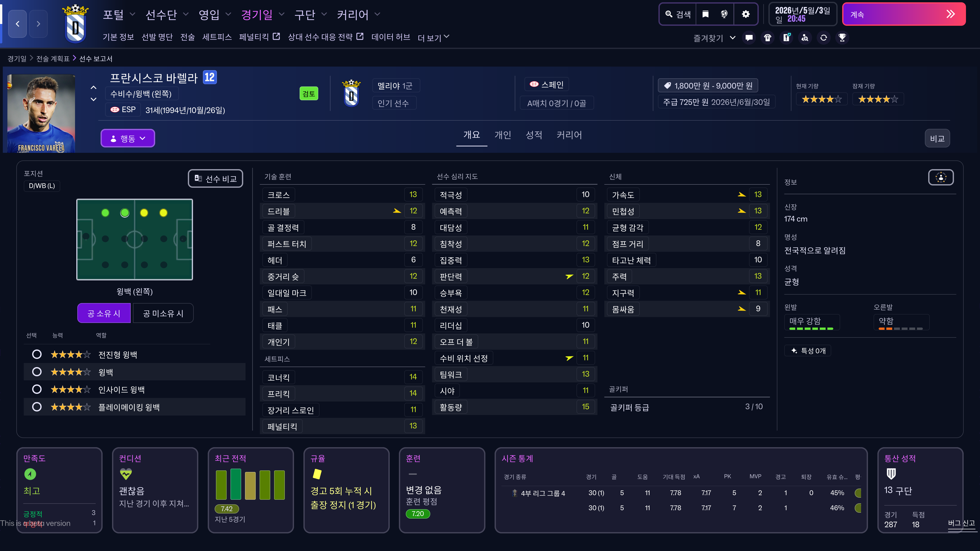The width and height of the screenshot is (980, 551).
Task: Click the circular arrows transfer icon
Action: 824,38
